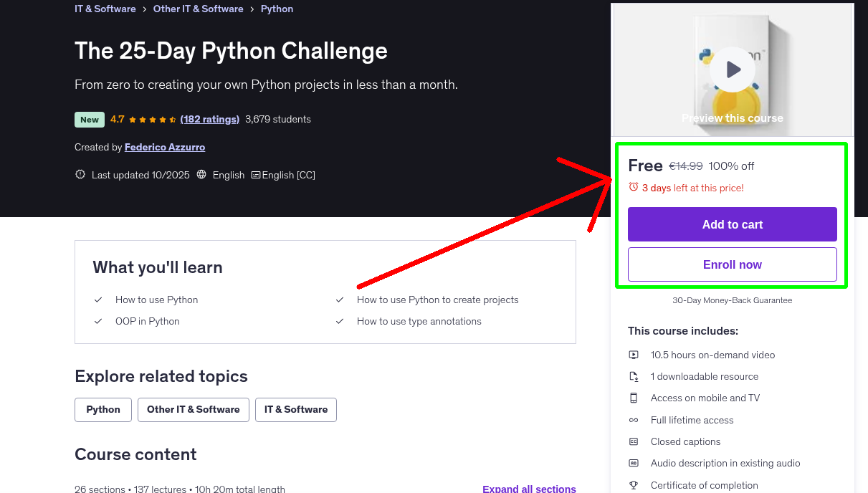Click the on-demand video icon beside 10.5 hours
Screen dimensions: 868x493
pos(634,355)
